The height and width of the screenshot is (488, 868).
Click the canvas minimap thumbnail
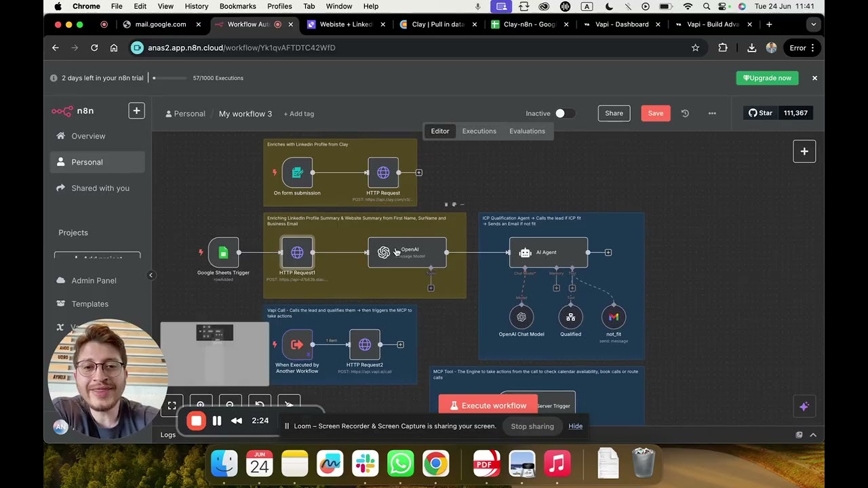click(214, 354)
